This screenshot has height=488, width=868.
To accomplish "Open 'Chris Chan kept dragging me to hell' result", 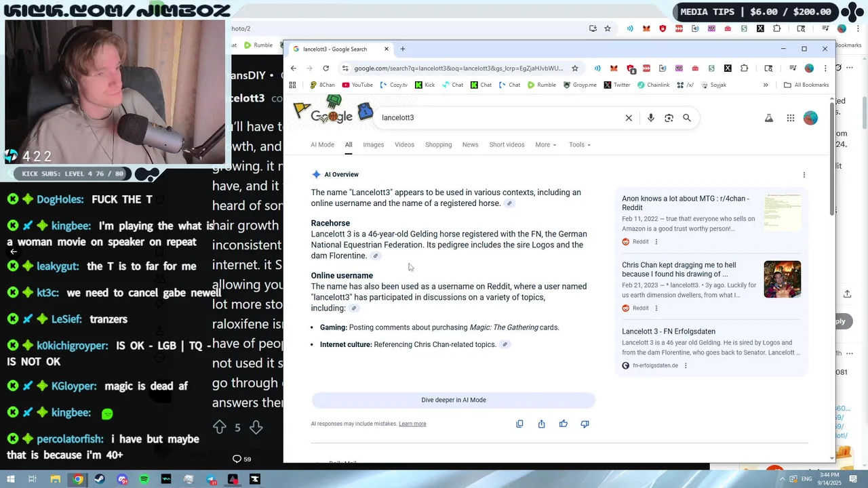I will click(679, 270).
